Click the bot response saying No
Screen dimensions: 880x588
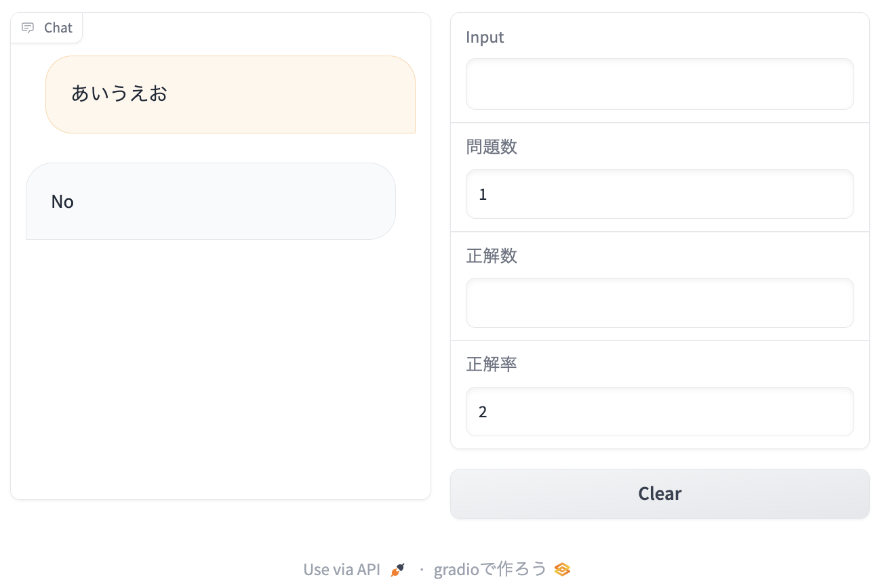[62, 201]
